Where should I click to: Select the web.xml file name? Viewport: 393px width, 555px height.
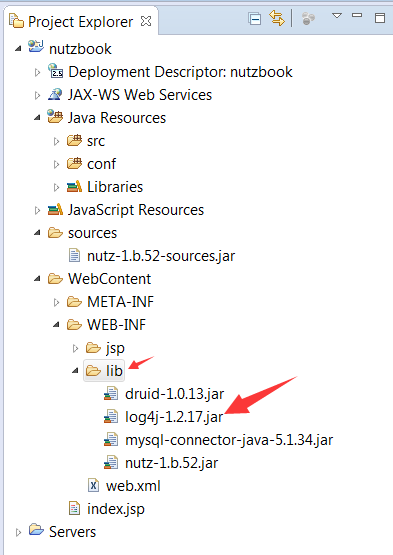pos(133,486)
